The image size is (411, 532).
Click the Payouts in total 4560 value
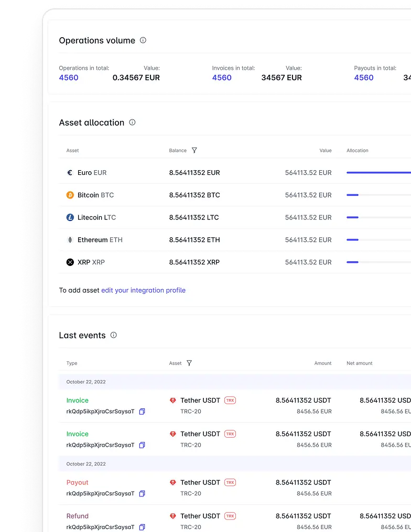pos(364,77)
